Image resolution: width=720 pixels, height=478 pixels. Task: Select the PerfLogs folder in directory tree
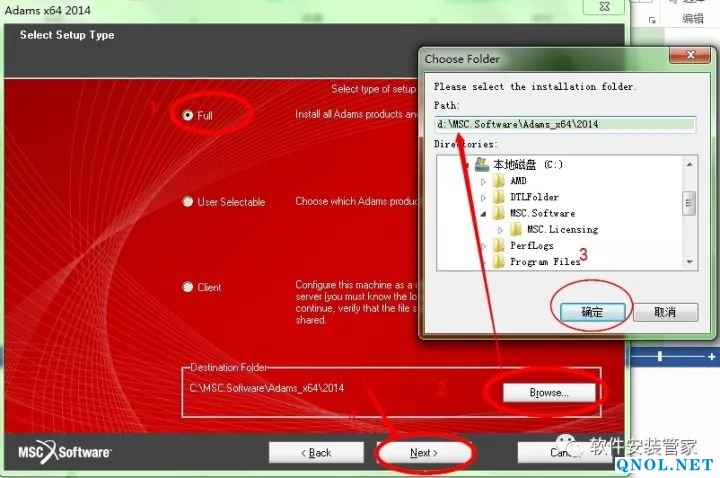[x=532, y=245]
